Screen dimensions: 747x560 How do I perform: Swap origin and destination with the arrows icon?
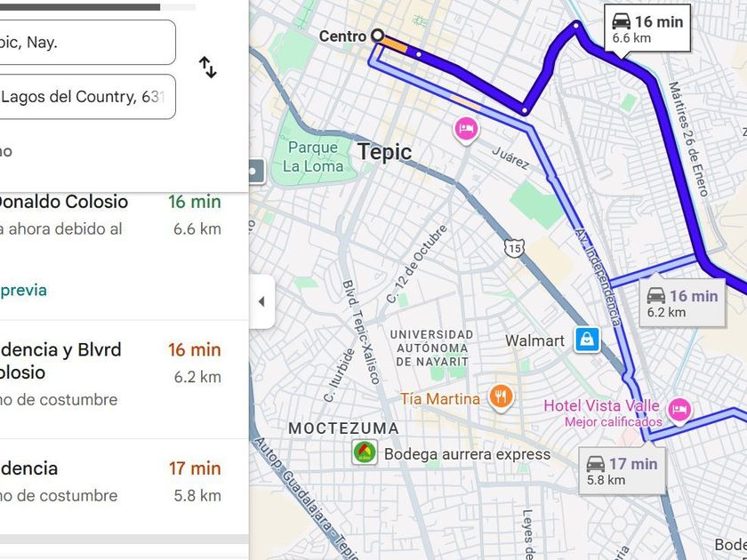(x=207, y=68)
